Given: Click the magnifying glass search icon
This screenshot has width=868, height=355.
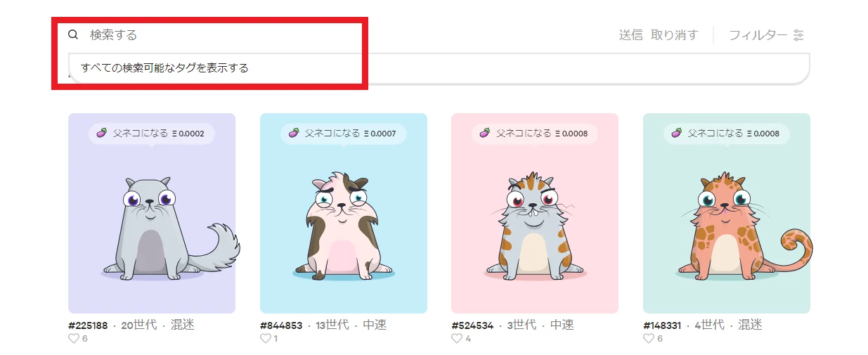Looking at the screenshot, I should point(73,34).
